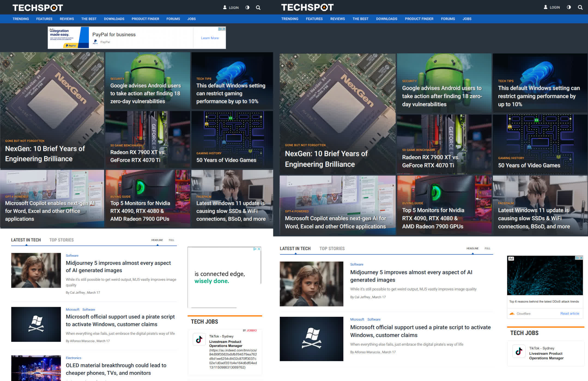The width and height of the screenshot is (588, 381).
Task: Open the Top 5 Monitors tile in the left page
Action: click(148, 199)
